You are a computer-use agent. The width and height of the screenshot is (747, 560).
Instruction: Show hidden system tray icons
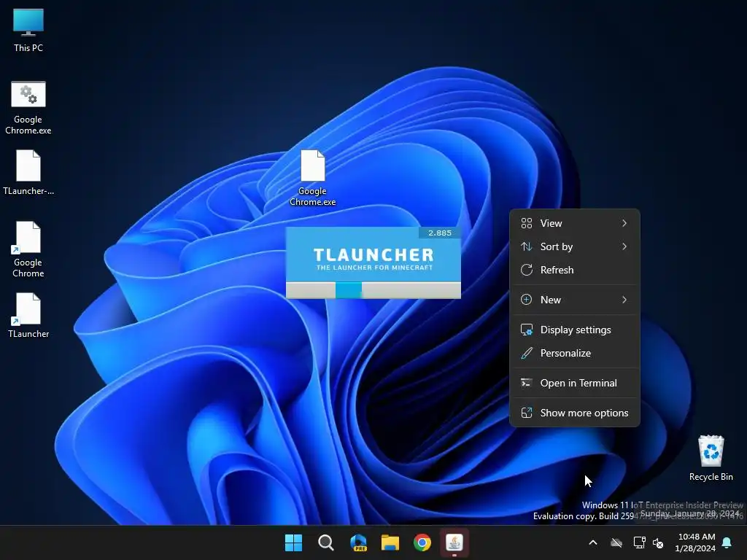[x=593, y=542]
